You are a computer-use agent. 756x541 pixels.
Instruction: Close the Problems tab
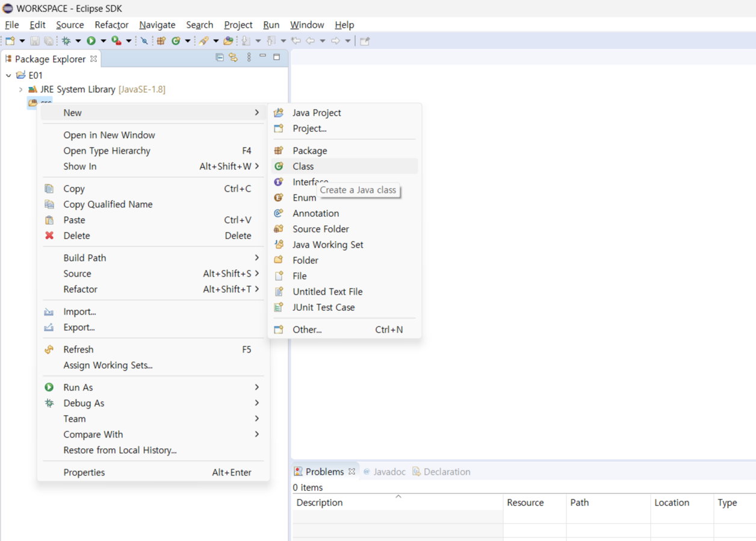pyautogui.click(x=352, y=472)
